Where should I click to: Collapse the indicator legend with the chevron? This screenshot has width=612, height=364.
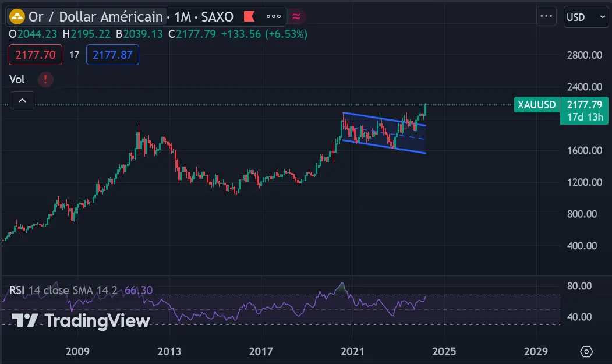(x=22, y=101)
